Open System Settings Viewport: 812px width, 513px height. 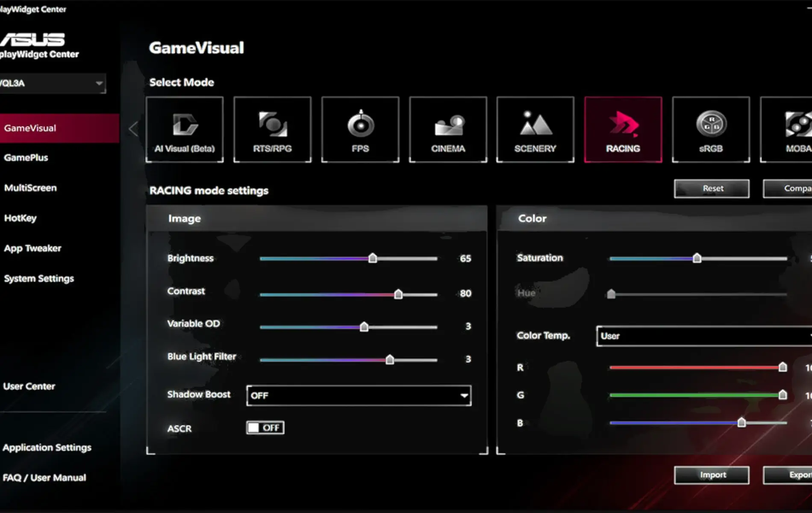(39, 279)
